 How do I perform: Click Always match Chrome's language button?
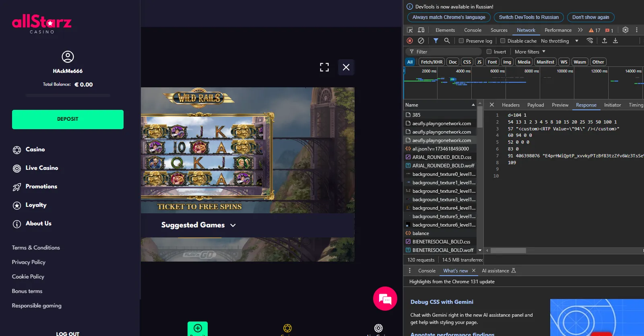coord(449,17)
